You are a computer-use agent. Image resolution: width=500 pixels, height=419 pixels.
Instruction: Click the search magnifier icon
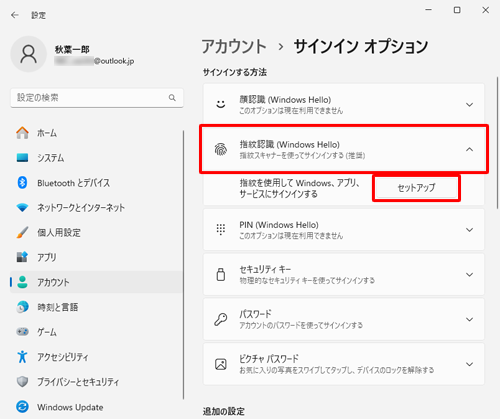(172, 98)
